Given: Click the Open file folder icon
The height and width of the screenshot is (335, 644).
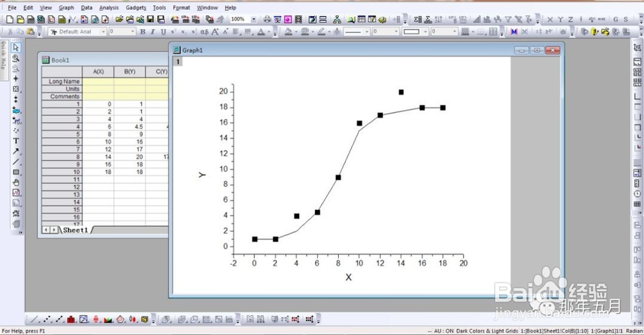Looking at the screenshot, I should (119, 19).
